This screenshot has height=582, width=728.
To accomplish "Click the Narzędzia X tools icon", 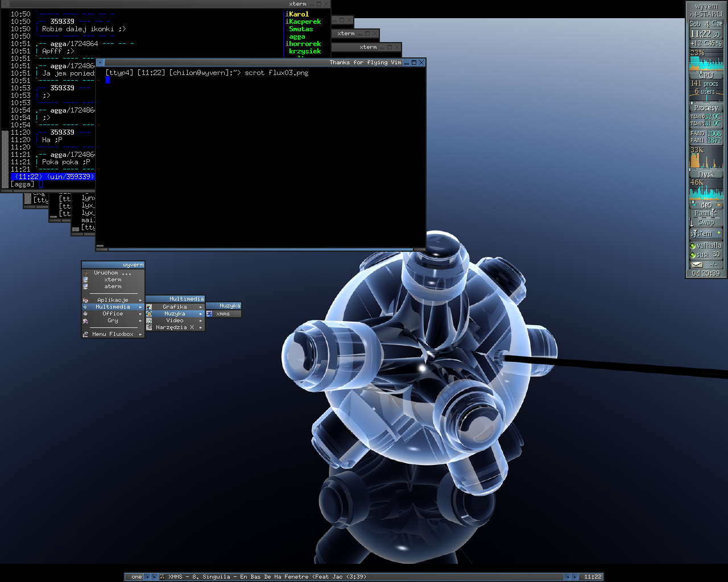I will click(149, 327).
